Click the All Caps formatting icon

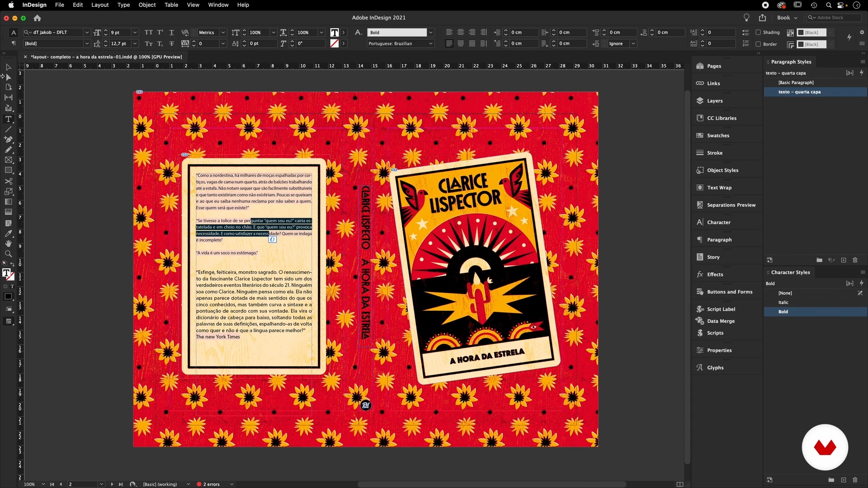(x=148, y=33)
